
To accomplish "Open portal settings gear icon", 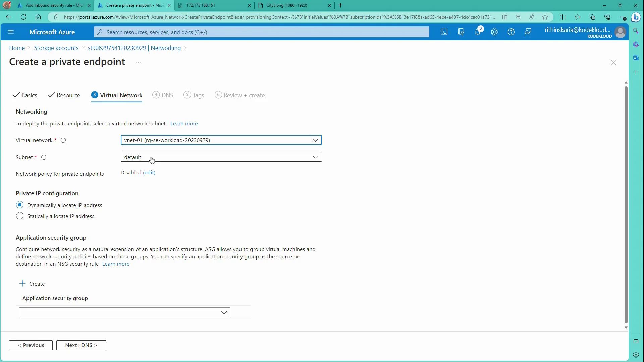I will [x=494, y=32].
